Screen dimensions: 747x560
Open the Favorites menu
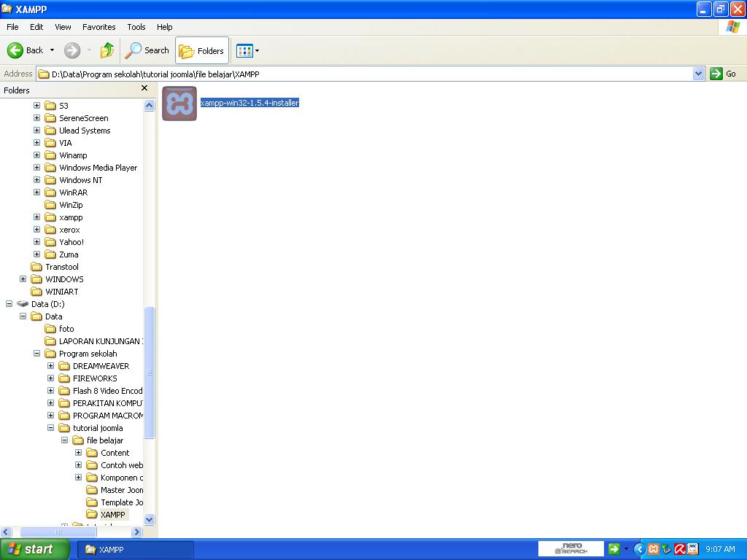pos(99,27)
